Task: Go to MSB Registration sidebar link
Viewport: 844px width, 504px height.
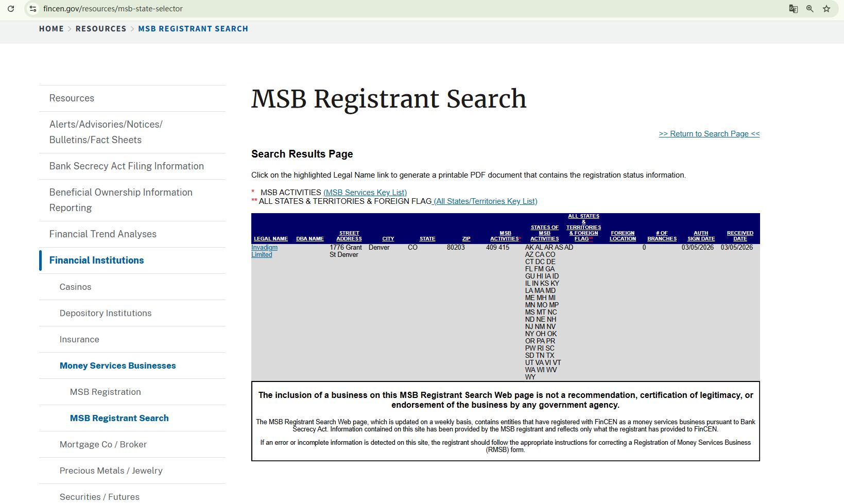Action: point(106,392)
